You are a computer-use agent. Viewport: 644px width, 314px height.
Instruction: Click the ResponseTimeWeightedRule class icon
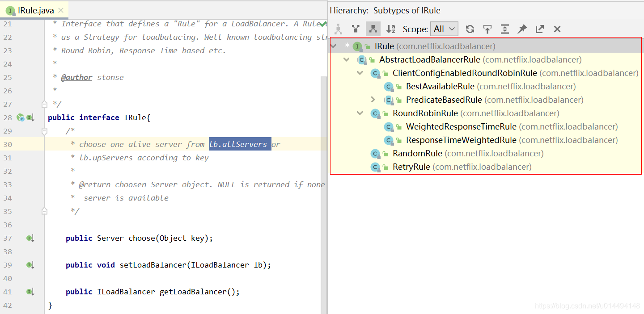pyautogui.click(x=389, y=140)
